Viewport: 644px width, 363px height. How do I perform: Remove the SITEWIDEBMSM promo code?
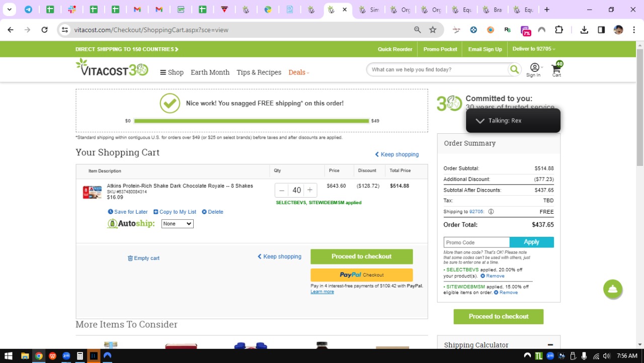click(x=506, y=293)
